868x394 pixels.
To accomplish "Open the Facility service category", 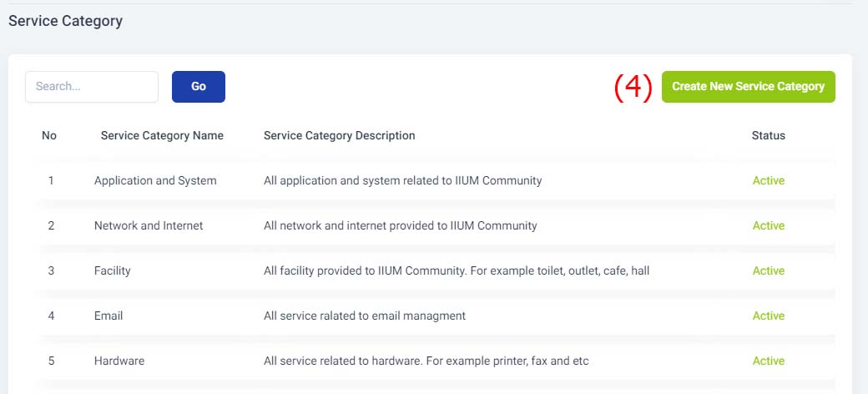I will [x=113, y=271].
